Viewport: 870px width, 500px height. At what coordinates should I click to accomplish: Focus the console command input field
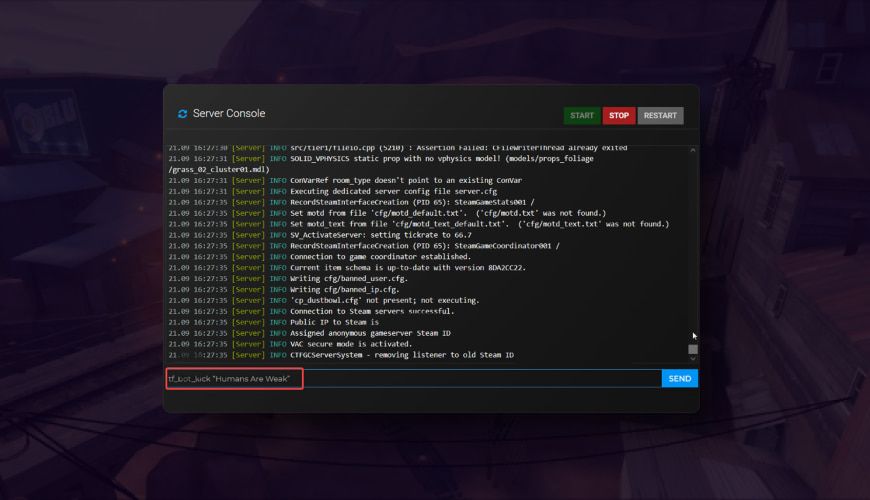[413, 378]
